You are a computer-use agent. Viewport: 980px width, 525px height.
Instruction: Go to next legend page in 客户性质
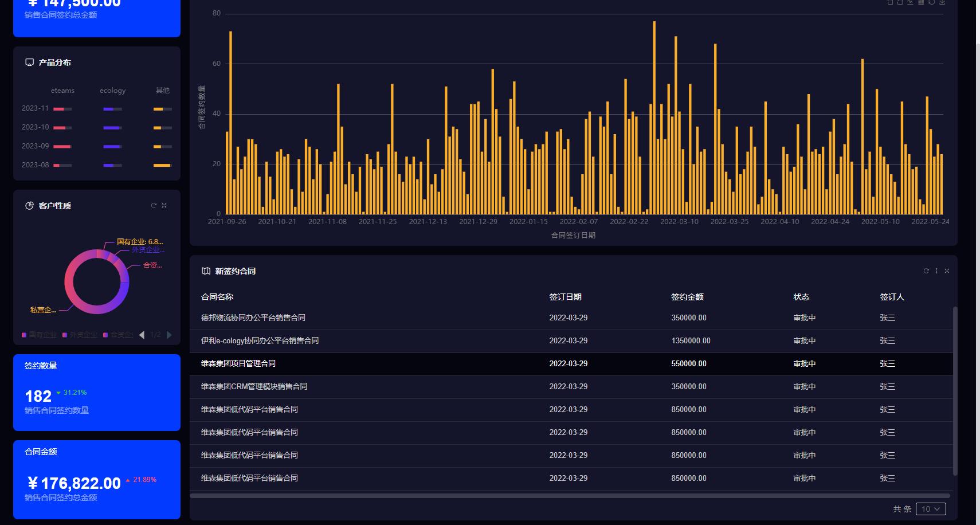pos(169,335)
